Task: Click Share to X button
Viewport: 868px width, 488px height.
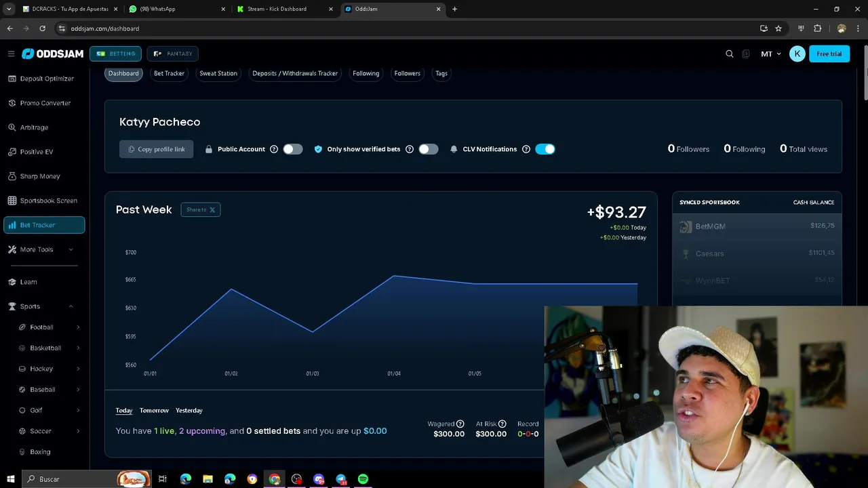Action: point(201,209)
